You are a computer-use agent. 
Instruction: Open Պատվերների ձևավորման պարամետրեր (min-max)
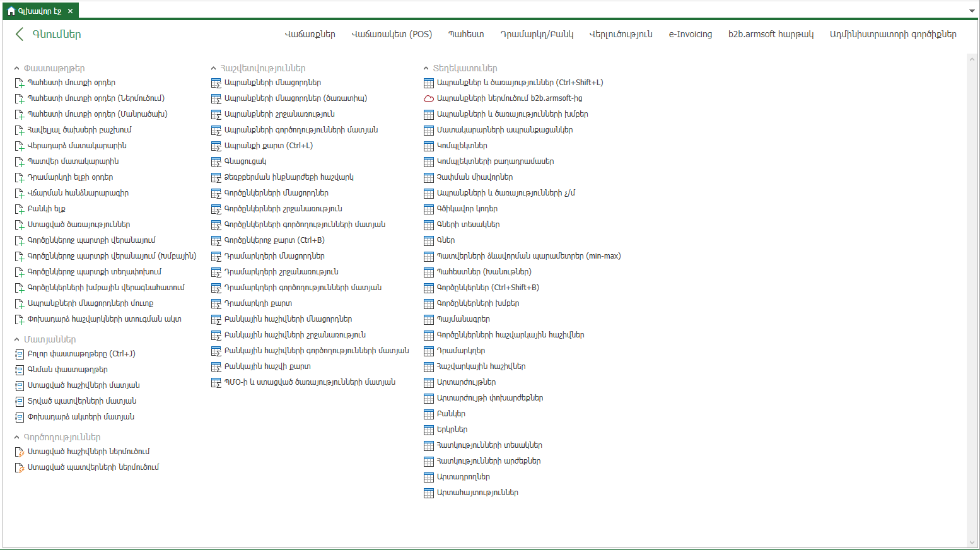point(528,256)
